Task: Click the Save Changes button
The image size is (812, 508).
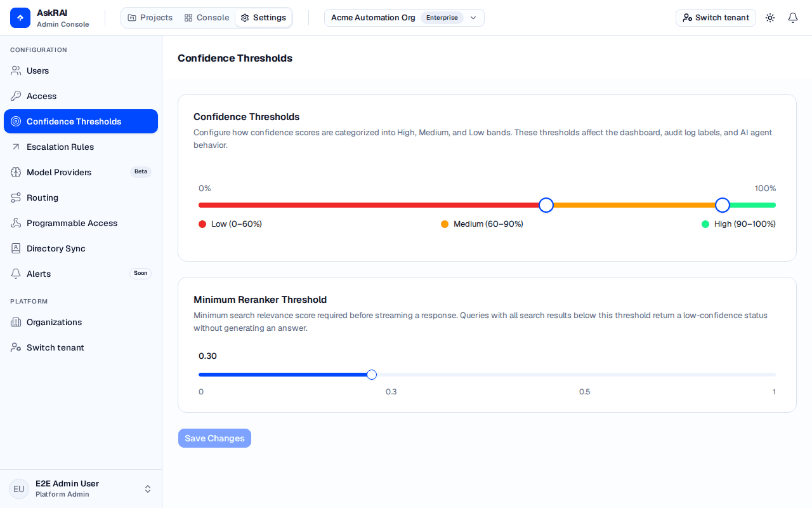Action: point(214,438)
